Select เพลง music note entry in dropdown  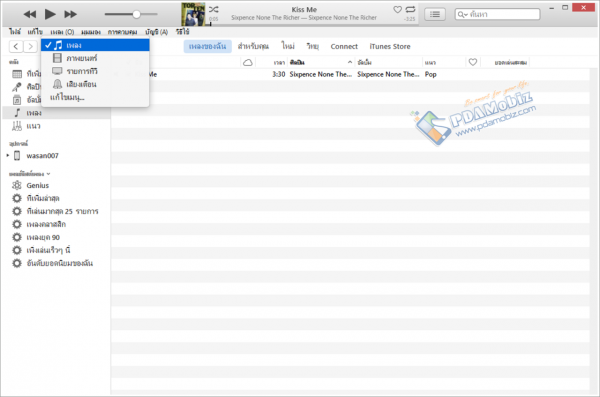click(x=95, y=45)
